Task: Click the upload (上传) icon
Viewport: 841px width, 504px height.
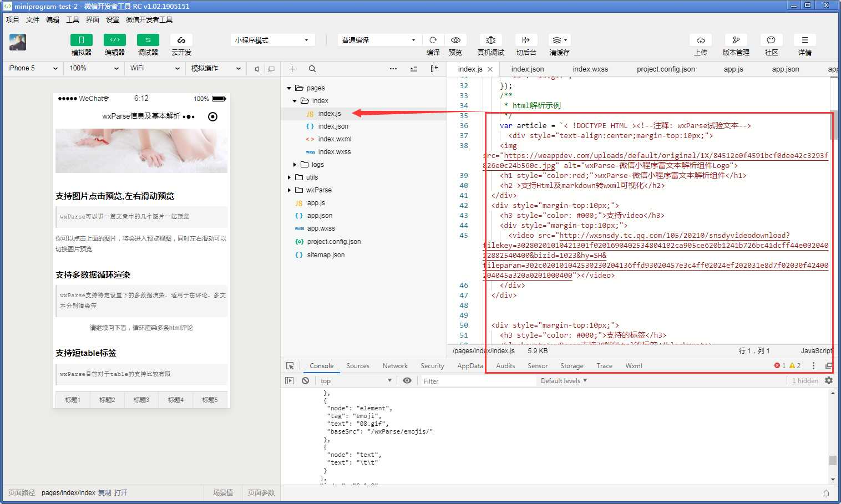Action: click(701, 40)
